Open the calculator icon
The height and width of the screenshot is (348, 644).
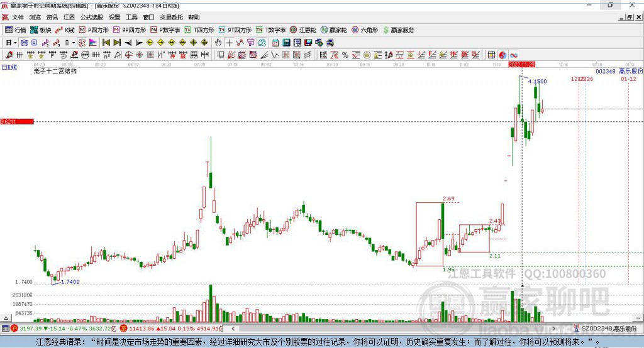(286, 43)
